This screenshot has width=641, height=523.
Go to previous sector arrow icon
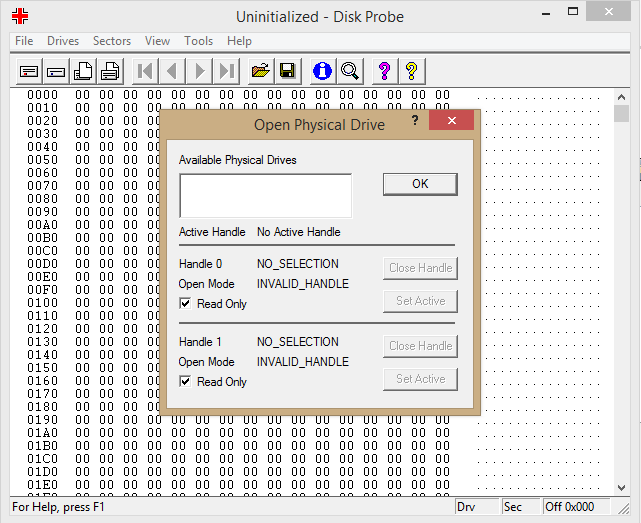click(172, 72)
